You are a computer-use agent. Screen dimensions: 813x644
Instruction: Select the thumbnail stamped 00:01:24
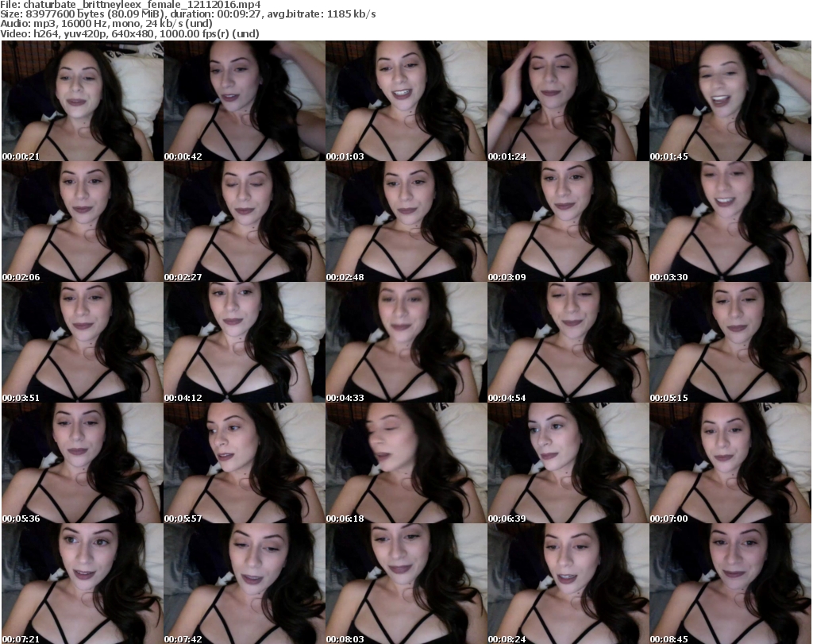pos(568,101)
